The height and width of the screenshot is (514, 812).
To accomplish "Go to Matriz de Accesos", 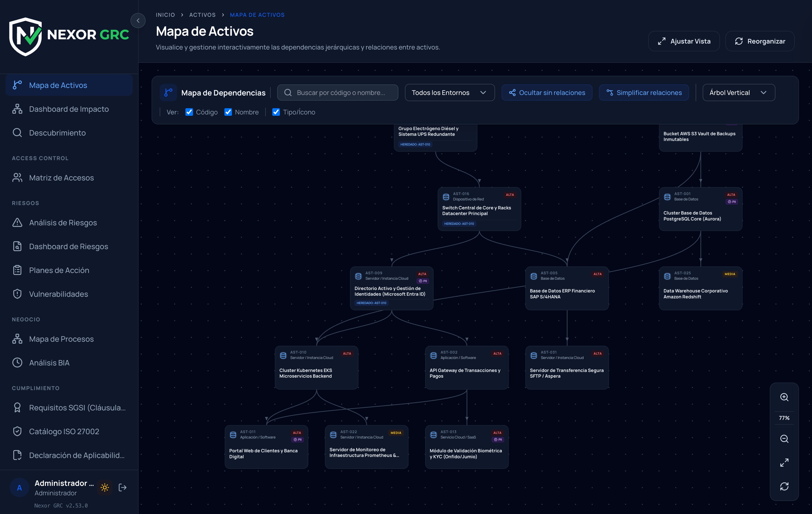I will point(69,178).
